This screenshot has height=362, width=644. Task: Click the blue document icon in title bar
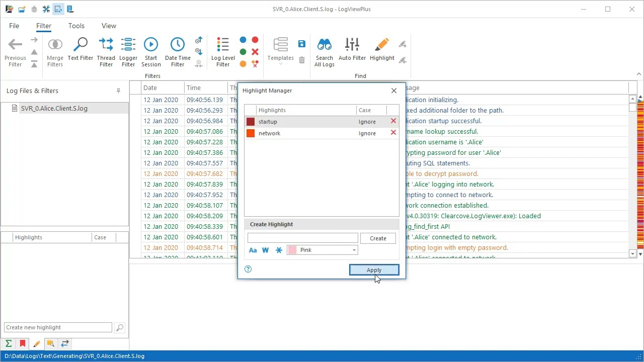click(x=70, y=9)
